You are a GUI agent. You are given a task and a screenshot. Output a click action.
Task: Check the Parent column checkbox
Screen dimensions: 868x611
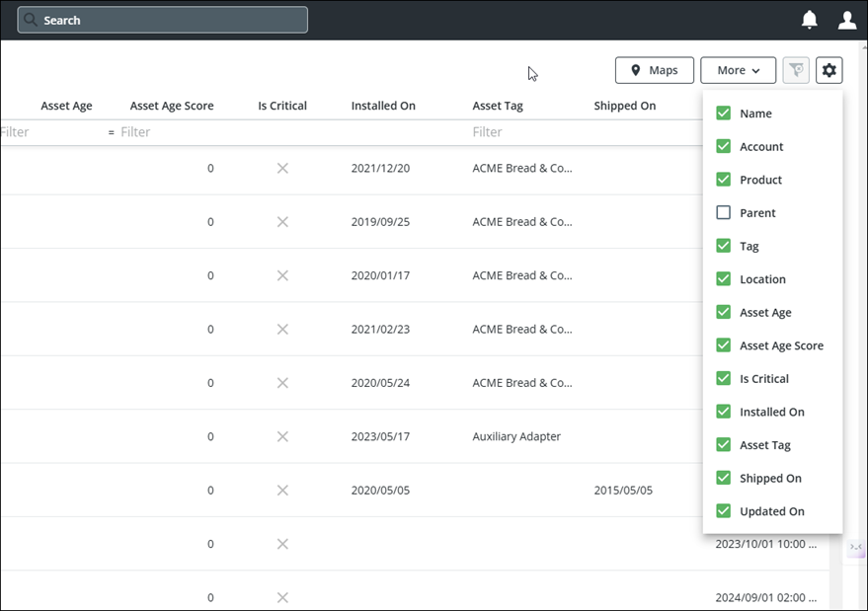723,212
